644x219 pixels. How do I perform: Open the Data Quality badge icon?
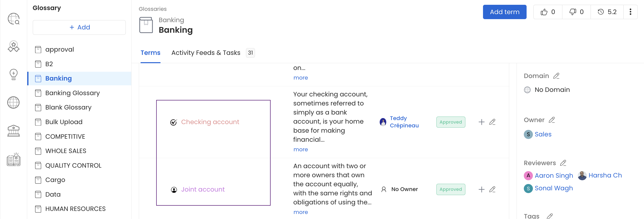tap(14, 47)
